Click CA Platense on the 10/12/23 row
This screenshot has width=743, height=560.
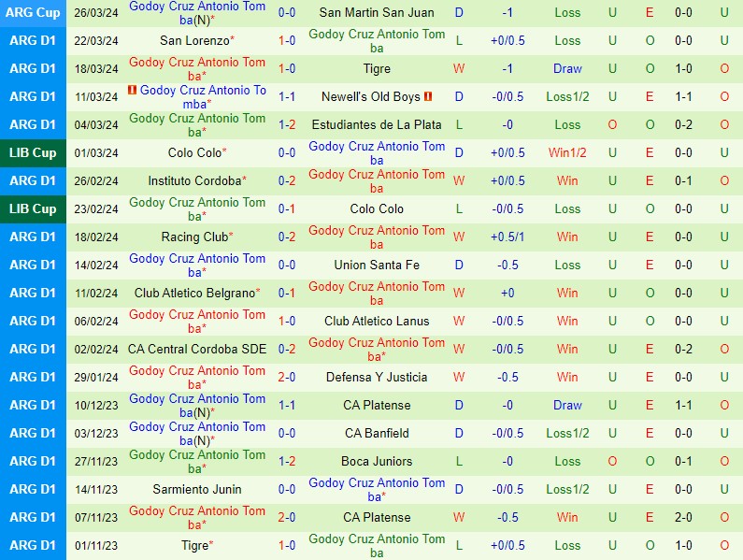click(x=377, y=405)
